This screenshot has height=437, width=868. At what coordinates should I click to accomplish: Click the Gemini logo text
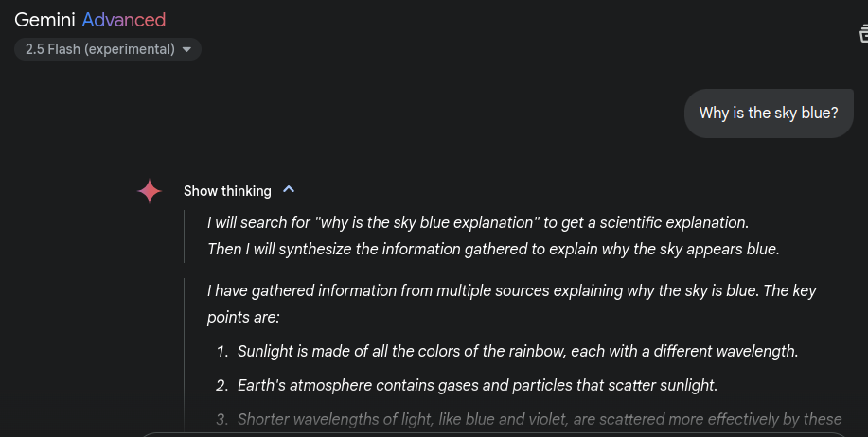[x=44, y=20]
